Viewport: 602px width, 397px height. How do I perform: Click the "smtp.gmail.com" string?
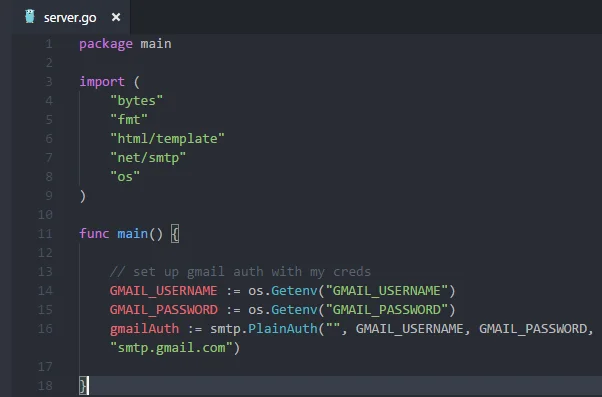click(x=171, y=348)
